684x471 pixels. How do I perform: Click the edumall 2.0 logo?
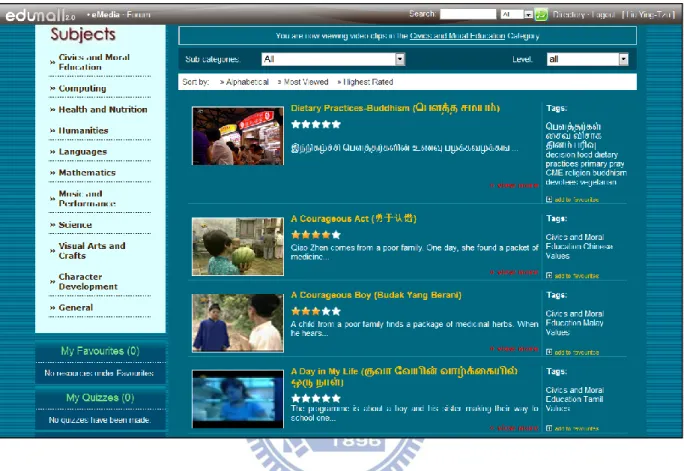(x=41, y=15)
